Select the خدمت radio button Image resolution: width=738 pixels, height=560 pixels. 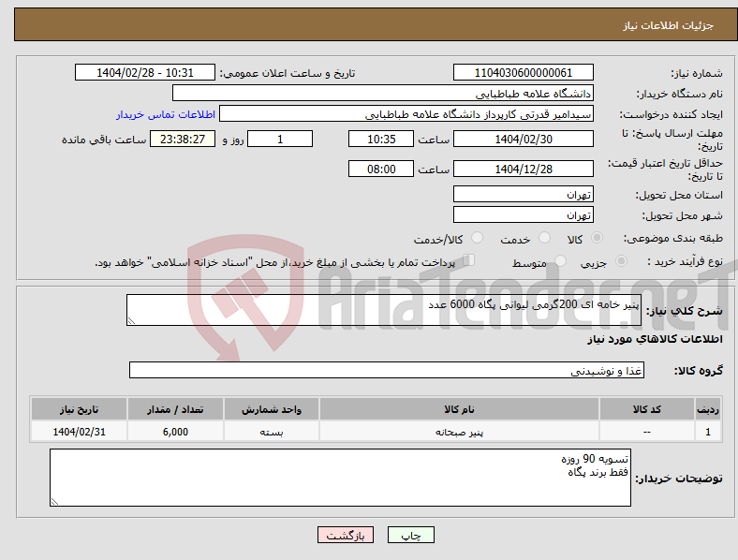(544, 238)
